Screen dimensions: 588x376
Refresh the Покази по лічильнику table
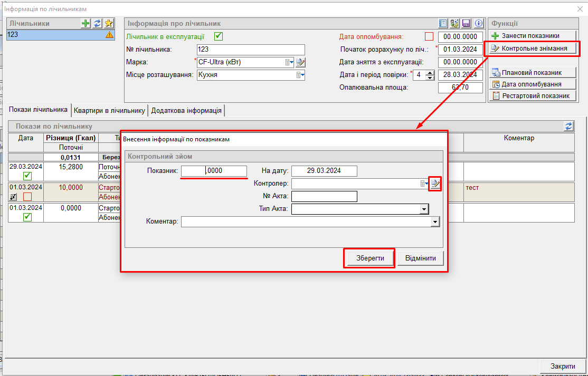click(x=568, y=126)
